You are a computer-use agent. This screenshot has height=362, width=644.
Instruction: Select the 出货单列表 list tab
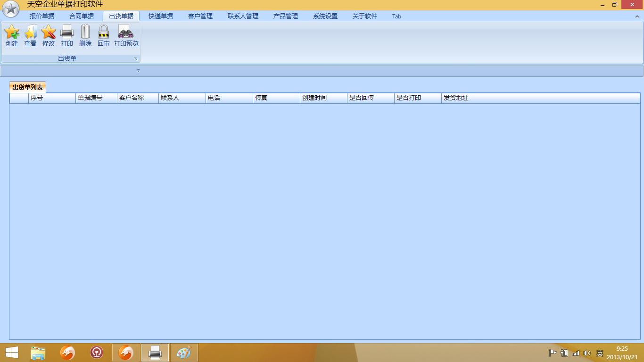[27, 87]
